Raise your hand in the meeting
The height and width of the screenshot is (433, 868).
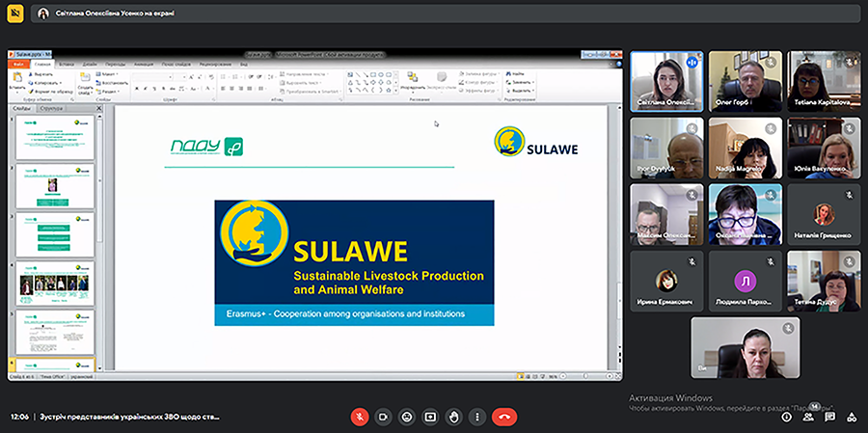[x=454, y=417]
